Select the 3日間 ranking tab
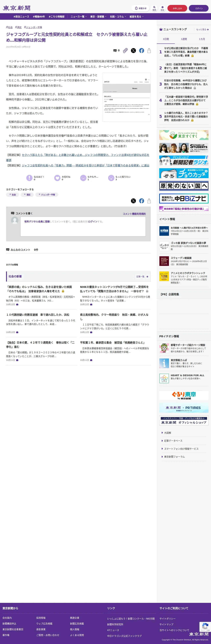 tap(166, 39)
